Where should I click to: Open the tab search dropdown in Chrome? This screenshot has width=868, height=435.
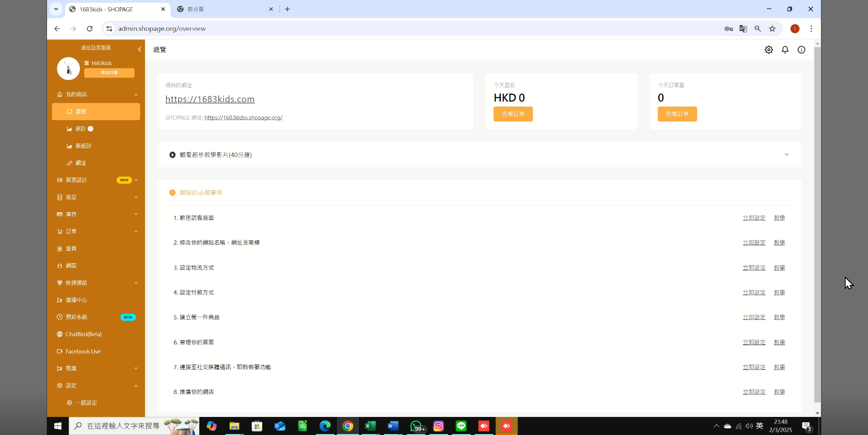pyautogui.click(x=56, y=9)
